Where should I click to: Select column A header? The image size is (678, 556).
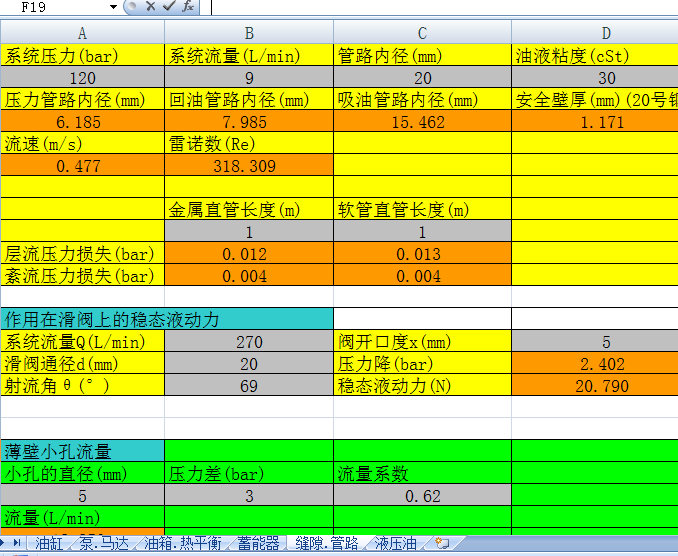(x=83, y=33)
